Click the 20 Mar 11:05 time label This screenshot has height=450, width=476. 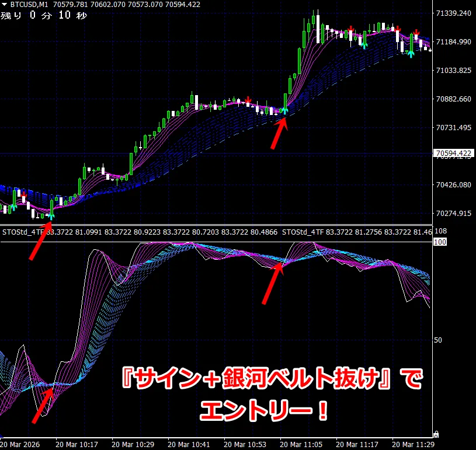pyautogui.click(x=301, y=445)
